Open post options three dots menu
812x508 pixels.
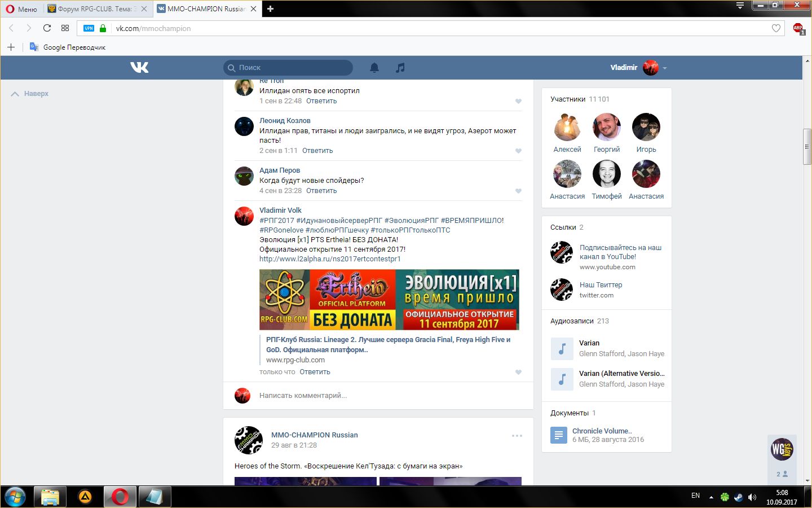(x=517, y=436)
